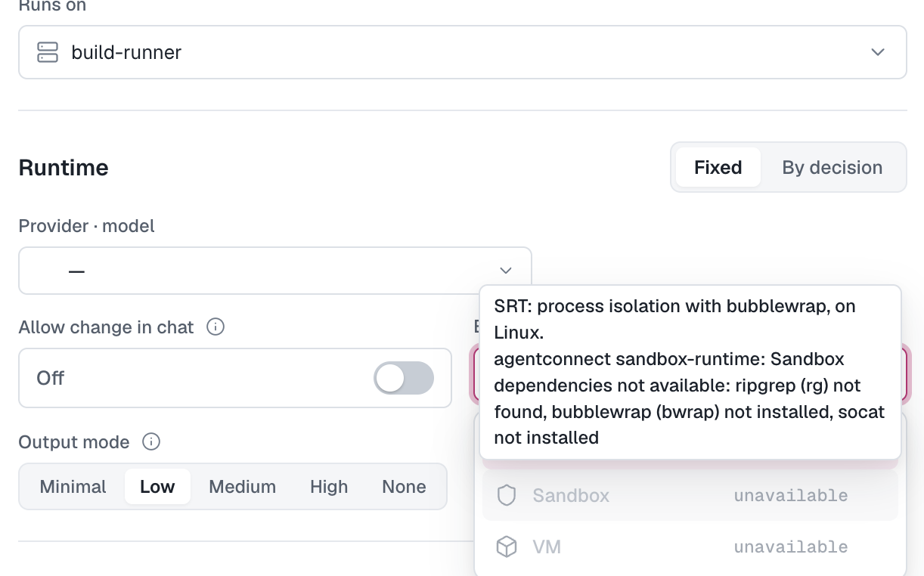The width and height of the screenshot is (924, 576).
Task: Click the info icon next to Output mode
Action: (151, 442)
